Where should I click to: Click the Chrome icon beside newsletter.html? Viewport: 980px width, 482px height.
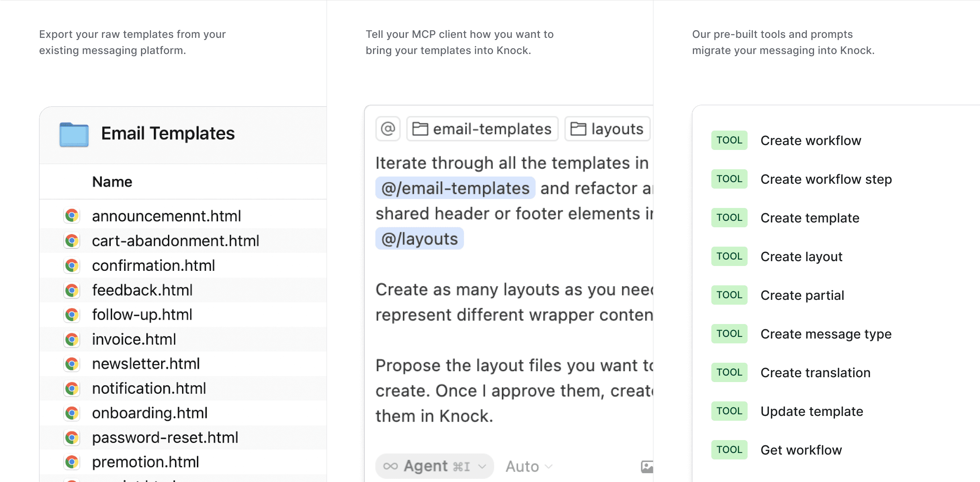pyautogui.click(x=72, y=364)
